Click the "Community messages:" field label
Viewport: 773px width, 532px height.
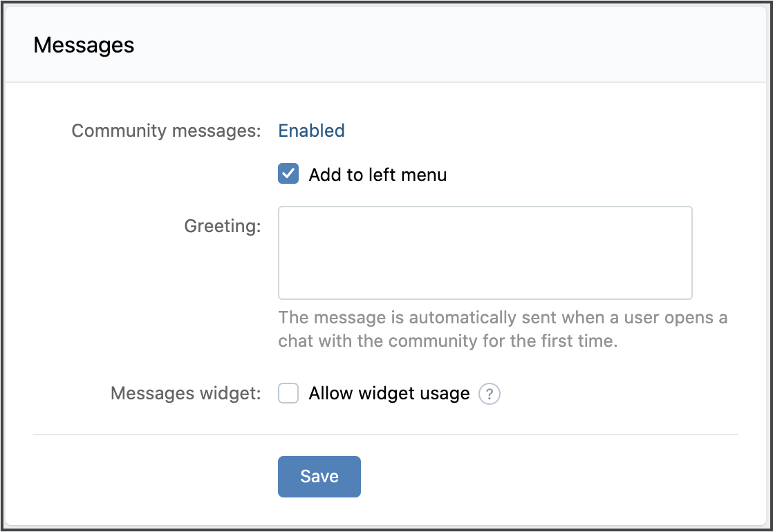click(166, 131)
